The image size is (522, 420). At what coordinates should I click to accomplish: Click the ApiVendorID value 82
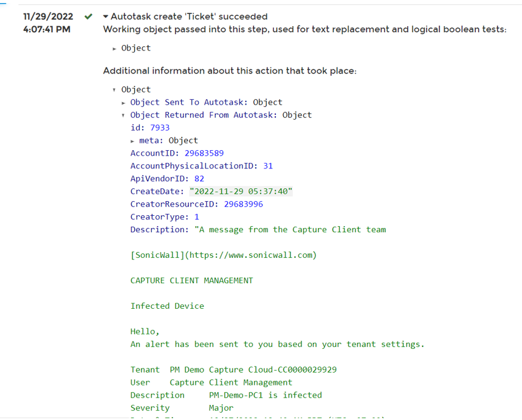(199, 179)
